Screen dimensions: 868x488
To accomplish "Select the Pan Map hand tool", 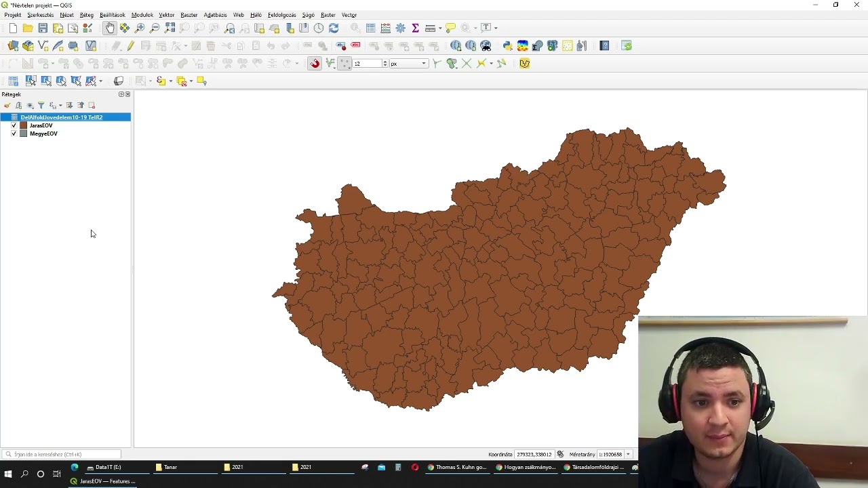I will coord(110,28).
